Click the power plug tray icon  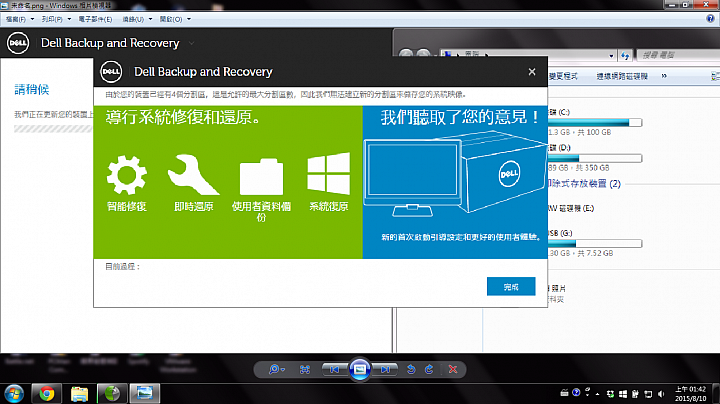[x=636, y=394]
